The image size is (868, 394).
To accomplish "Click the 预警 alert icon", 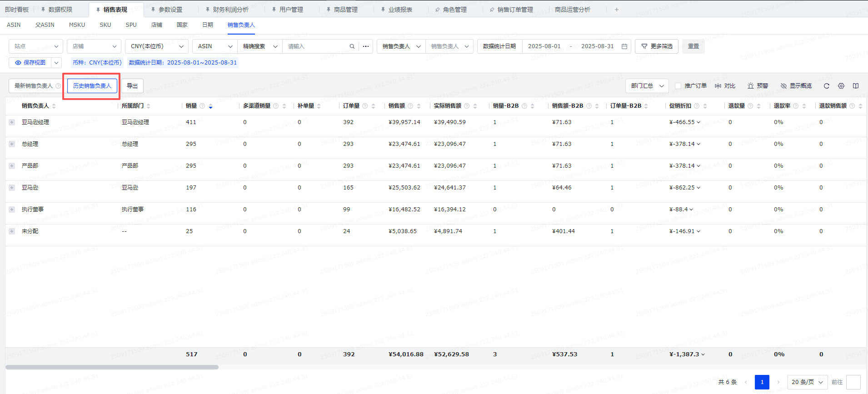I will point(751,86).
